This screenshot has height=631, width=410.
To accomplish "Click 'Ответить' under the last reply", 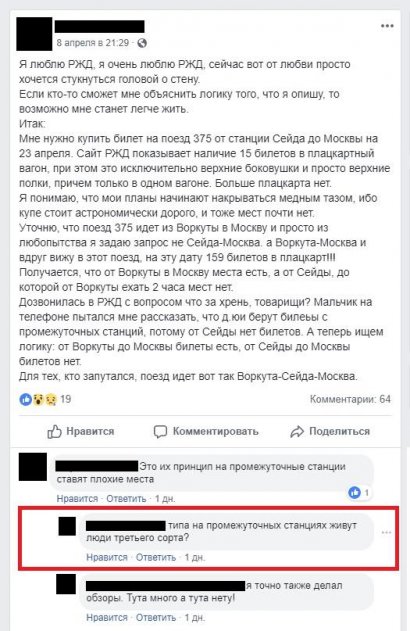I will click(x=156, y=617).
